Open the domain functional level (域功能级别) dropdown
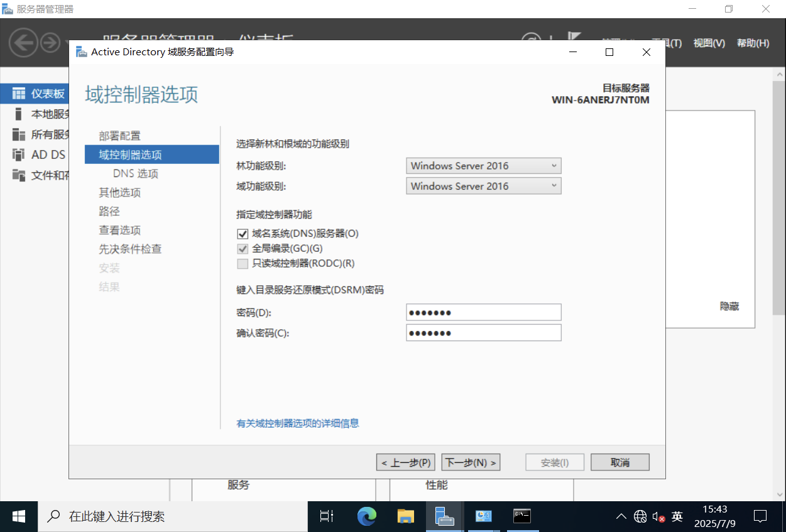786x532 pixels. click(483, 186)
